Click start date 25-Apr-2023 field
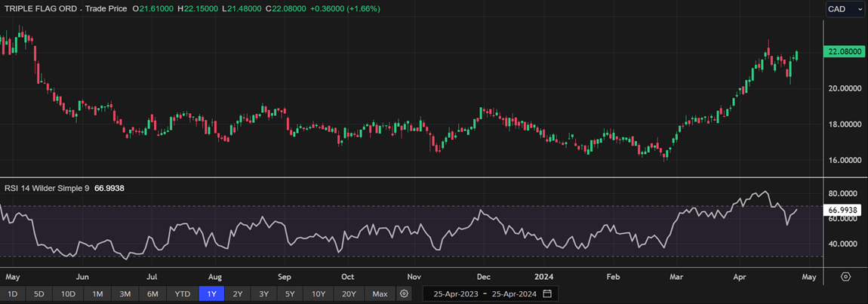This screenshot has width=868, height=304. click(x=454, y=293)
